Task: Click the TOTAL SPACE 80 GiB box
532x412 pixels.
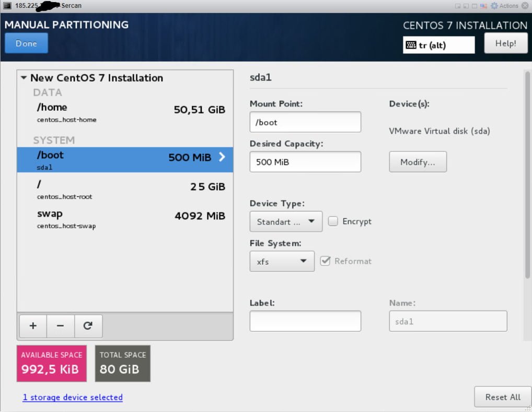Action: [122, 363]
